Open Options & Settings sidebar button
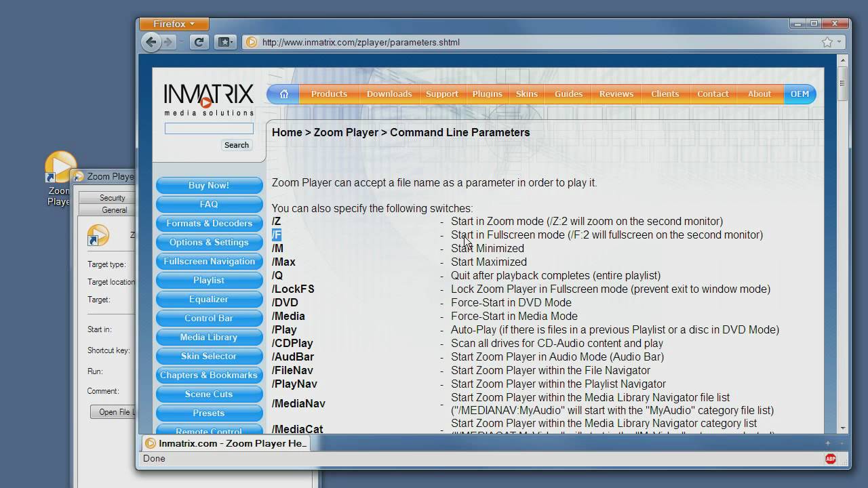The height and width of the screenshot is (488, 868). coord(209,242)
